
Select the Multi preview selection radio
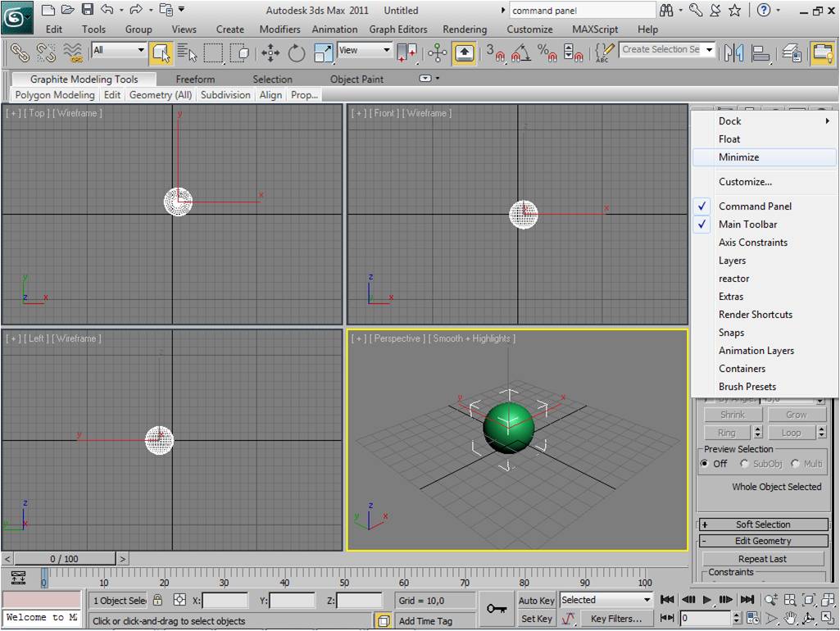pyautogui.click(x=795, y=464)
